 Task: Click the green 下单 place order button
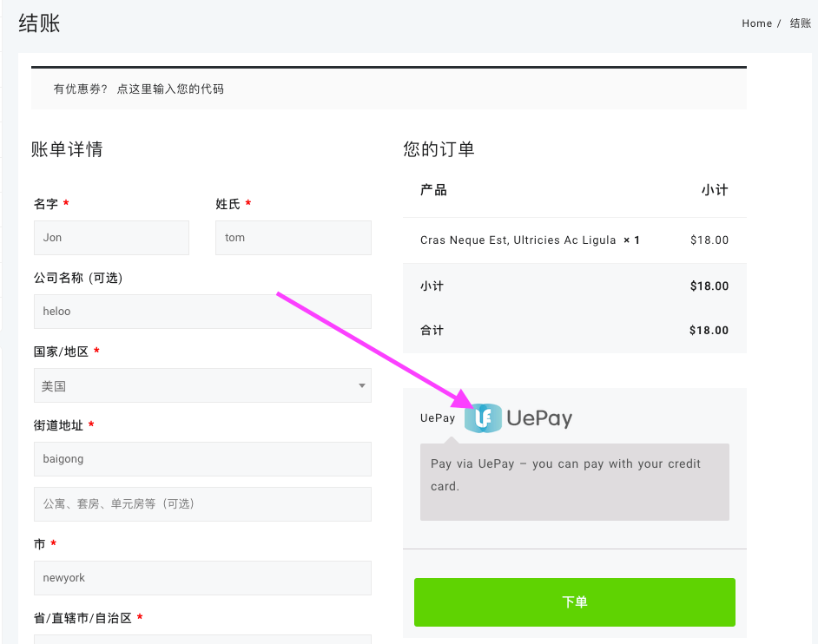click(x=574, y=601)
